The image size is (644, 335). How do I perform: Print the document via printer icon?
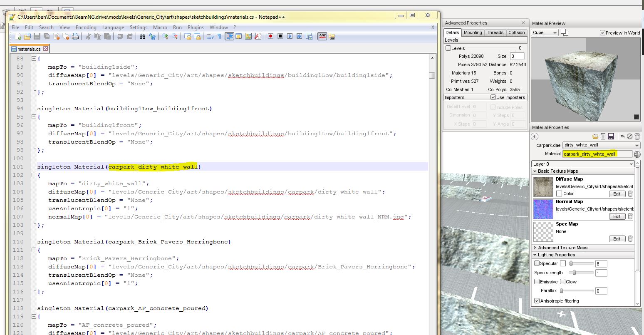(x=75, y=37)
